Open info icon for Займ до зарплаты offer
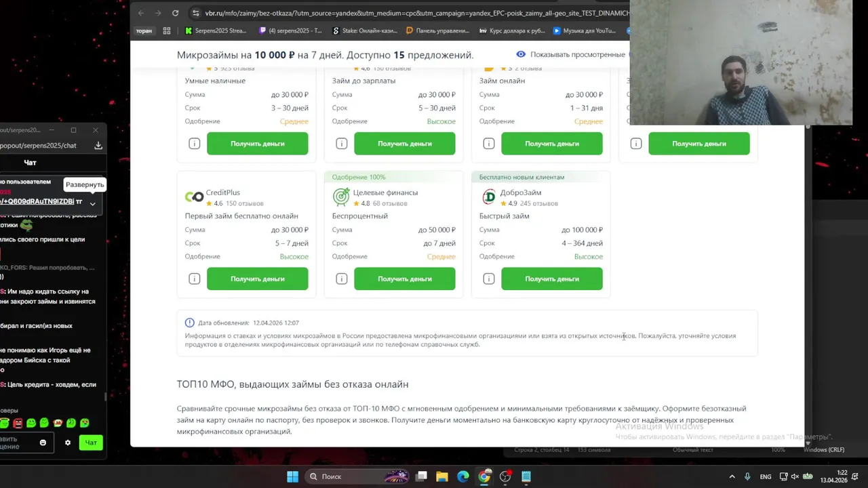 [342, 144]
